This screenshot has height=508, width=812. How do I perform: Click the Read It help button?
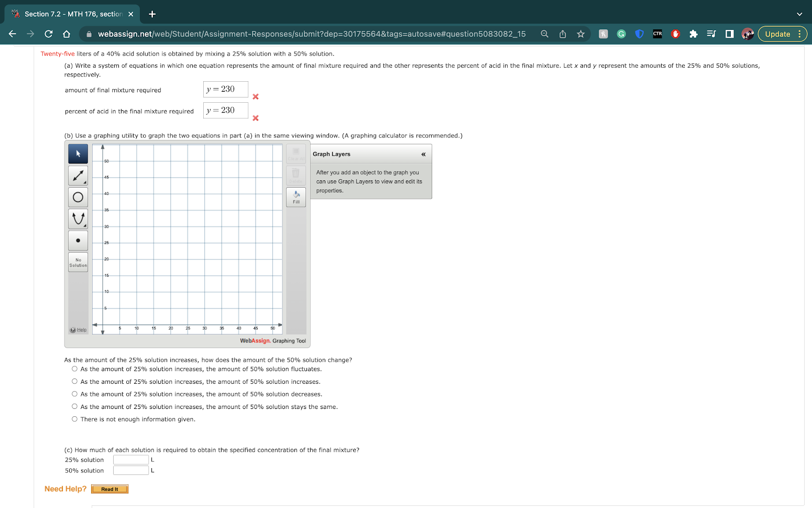[109, 489]
